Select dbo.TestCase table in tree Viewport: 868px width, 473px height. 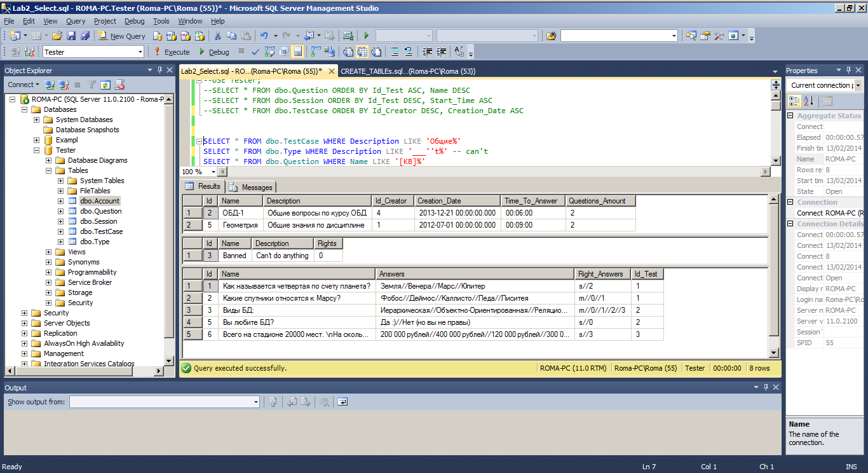(x=102, y=231)
